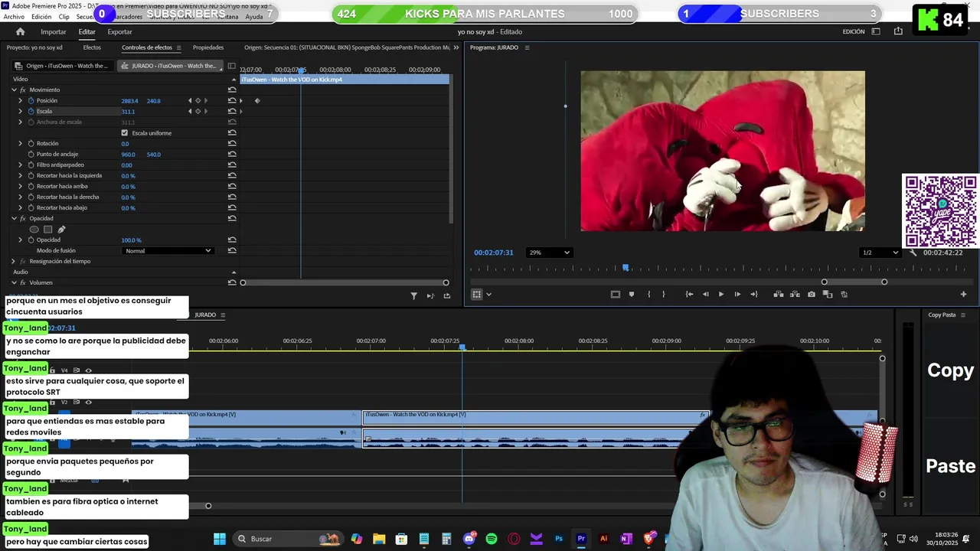Mark Out point in program monitor
Screen dimensions: 980x551
[664, 294]
